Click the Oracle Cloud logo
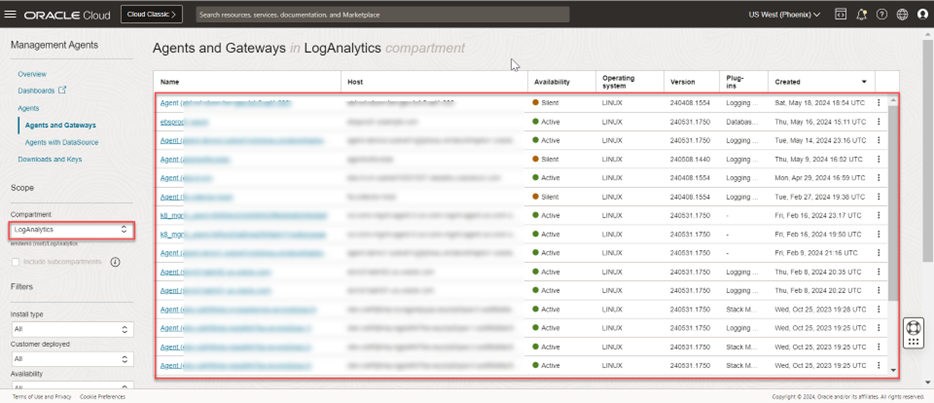The width and height of the screenshot is (934, 403). (67, 15)
